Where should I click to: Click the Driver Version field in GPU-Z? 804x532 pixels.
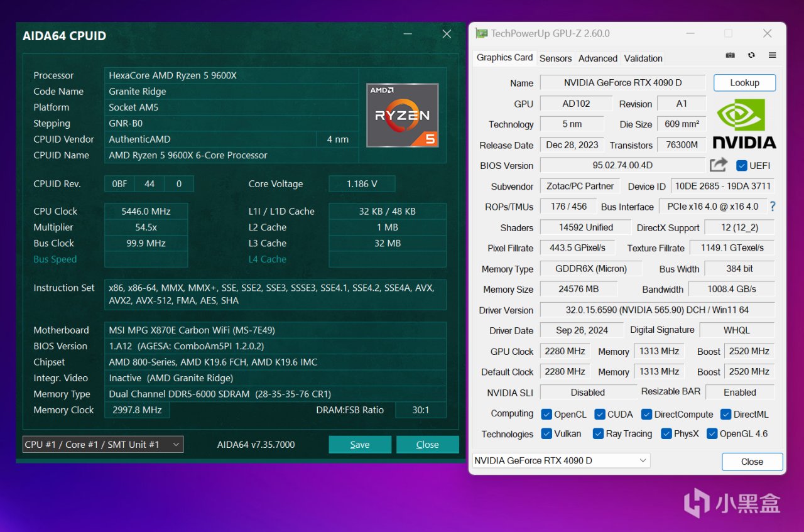click(657, 310)
